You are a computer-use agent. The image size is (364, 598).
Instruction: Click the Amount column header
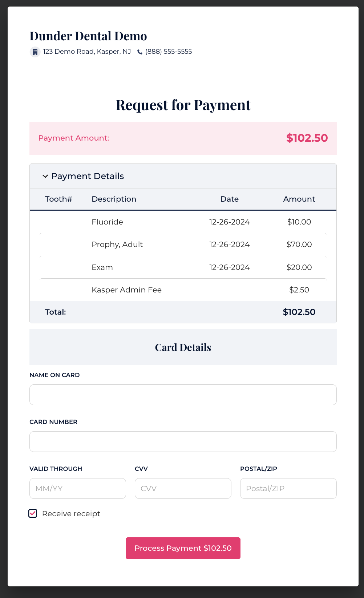click(x=299, y=199)
